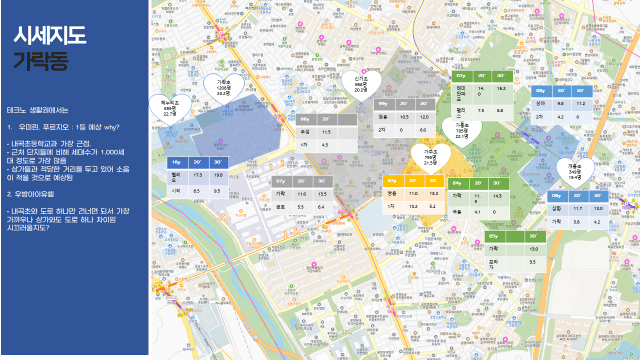
Task: Select the '4.1' cell in the 64y table
Action: [478, 212]
